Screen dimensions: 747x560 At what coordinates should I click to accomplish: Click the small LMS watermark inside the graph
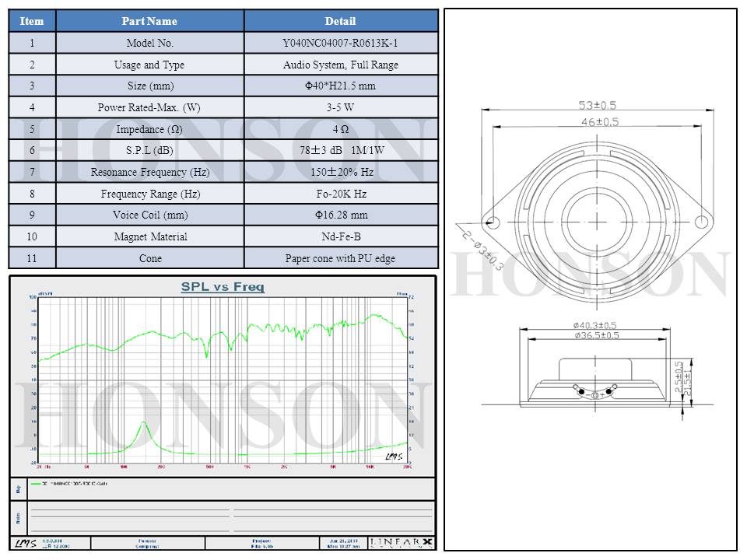tap(395, 457)
